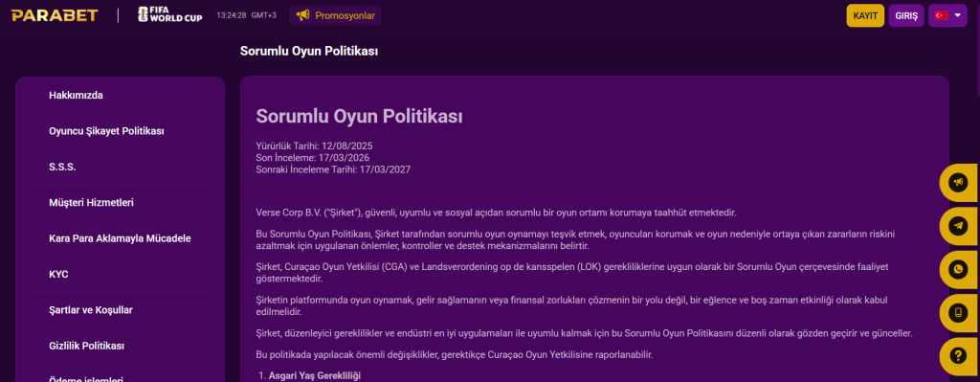Open the Turkish flag language dropdown

click(947, 15)
